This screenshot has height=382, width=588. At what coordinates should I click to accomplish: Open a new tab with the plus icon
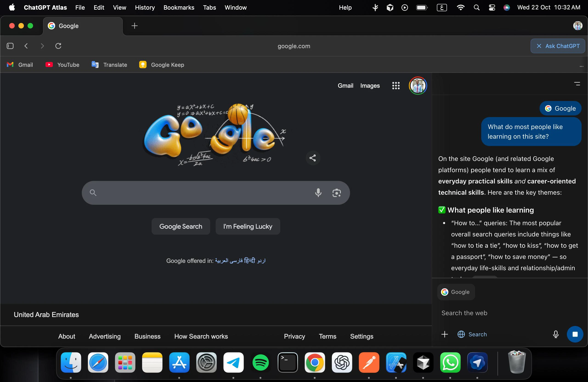[135, 26]
